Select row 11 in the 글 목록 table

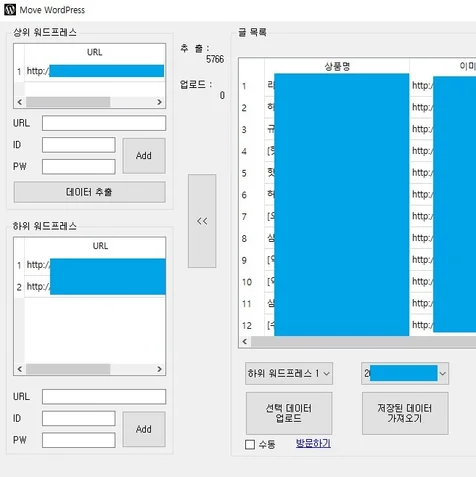click(x=357, y=303)
